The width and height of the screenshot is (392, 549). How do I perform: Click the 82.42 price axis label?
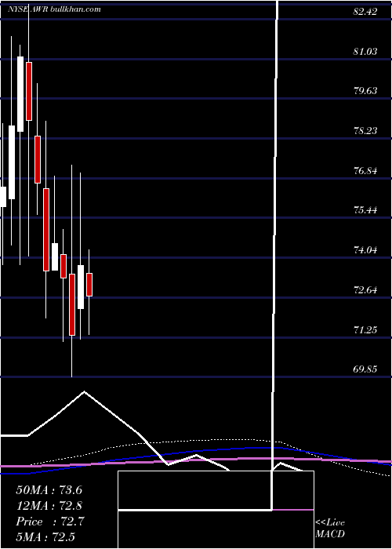(365, 12)
